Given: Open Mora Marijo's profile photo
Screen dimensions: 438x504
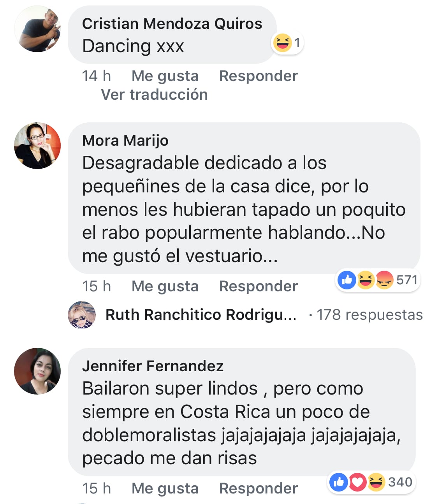Looking at the screenshot, I should tap(37, 146).
